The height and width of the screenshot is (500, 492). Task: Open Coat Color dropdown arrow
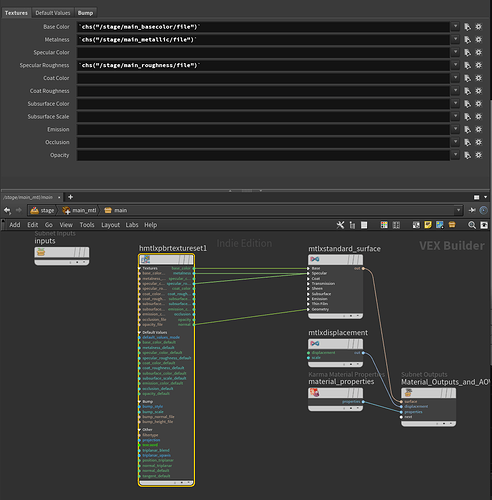(455, 78)
